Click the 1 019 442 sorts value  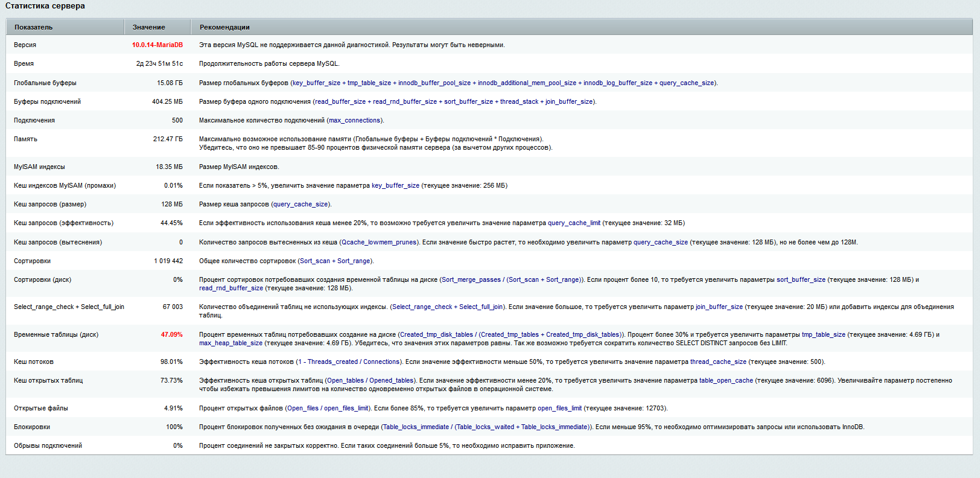point(168,261)
